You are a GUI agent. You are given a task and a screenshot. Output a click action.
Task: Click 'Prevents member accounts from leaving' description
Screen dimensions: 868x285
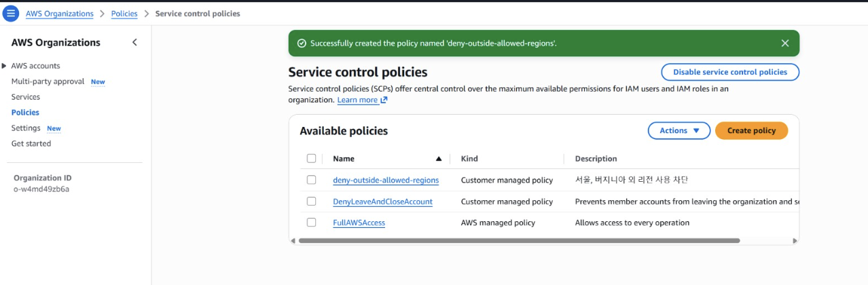(x=686, y=202)
